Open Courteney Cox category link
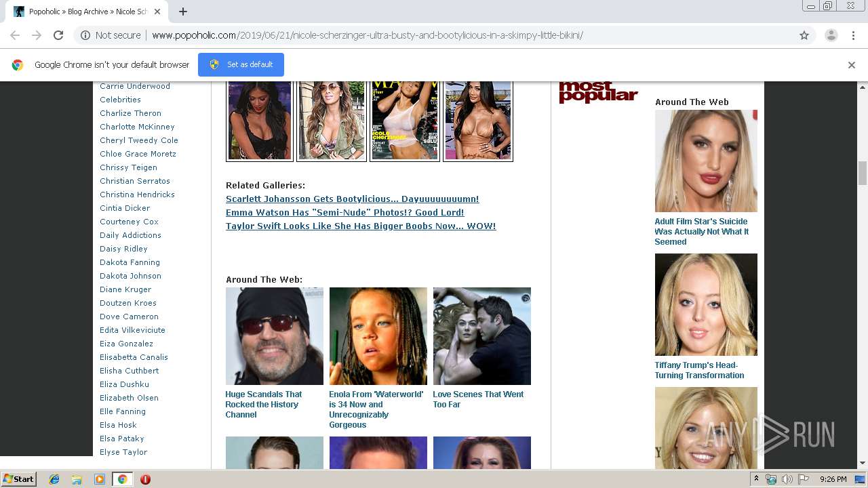Image resolution: width=868 pixels, height=488 pixels. pyautogui.click(x=129, y=222)
